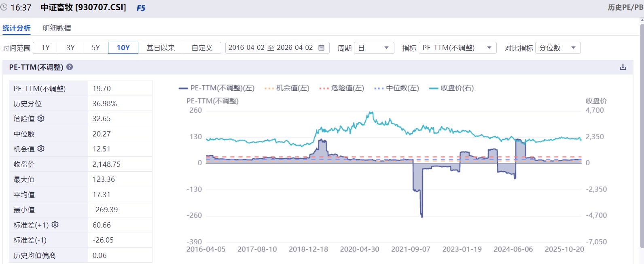Open the PE-TTM help question mark icon
Screen dimensions: 644x264
click(x=70, y=67)
